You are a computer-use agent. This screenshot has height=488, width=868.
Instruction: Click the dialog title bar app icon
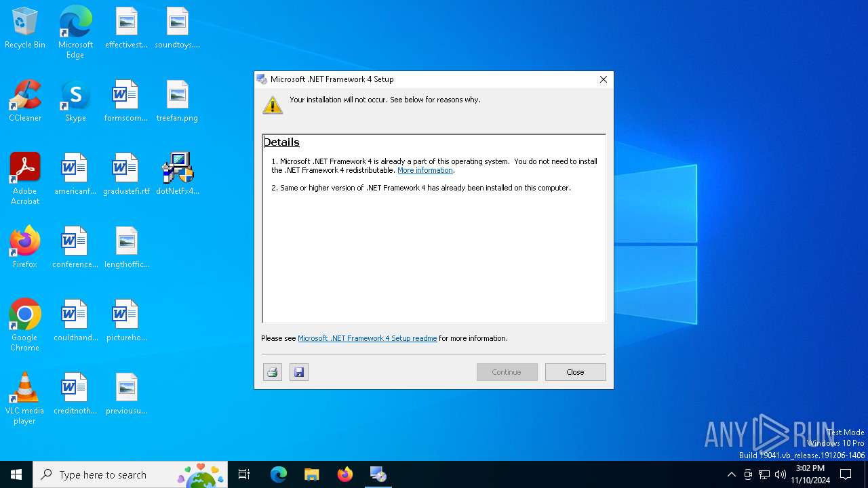coord(262,79)
